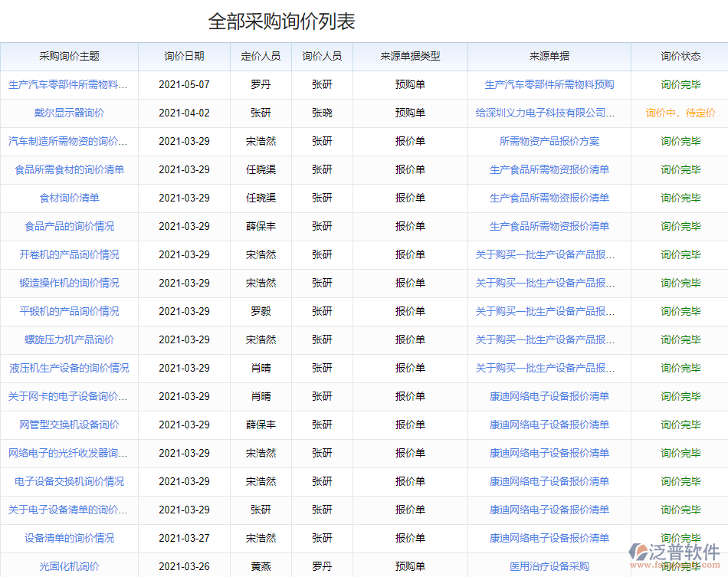Open 开卷机的产品询价情况 record

click(x=69, y=254)
